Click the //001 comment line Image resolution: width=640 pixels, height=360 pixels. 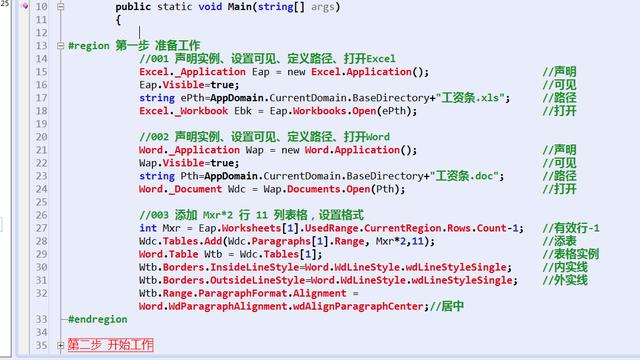267,59
